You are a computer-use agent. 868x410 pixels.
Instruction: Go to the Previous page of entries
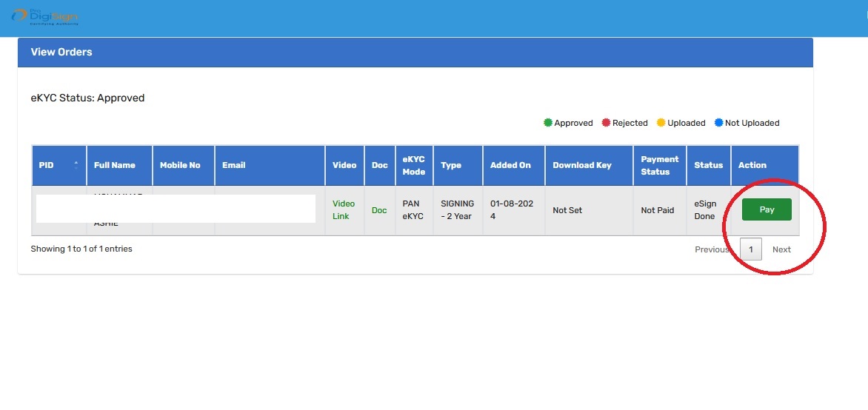point(712,249)
